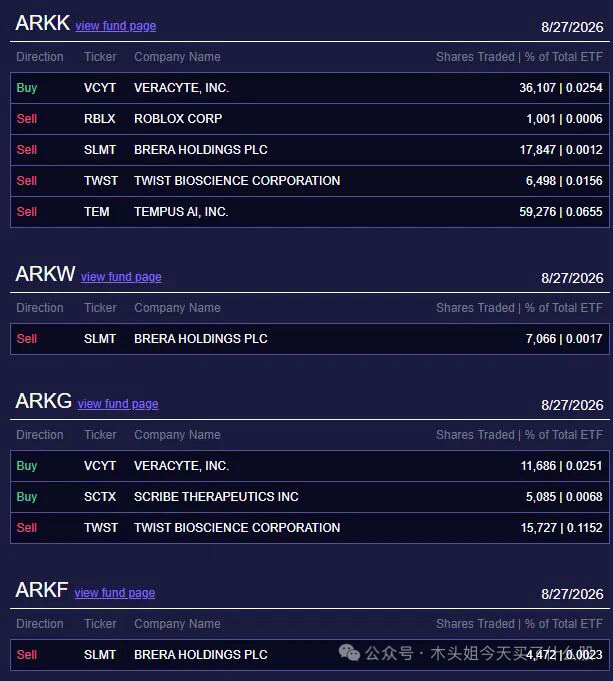Viewport: 613px width, 681px height.
Task: Open ARKK view fund page link
Action: click(x=116, y=26)
